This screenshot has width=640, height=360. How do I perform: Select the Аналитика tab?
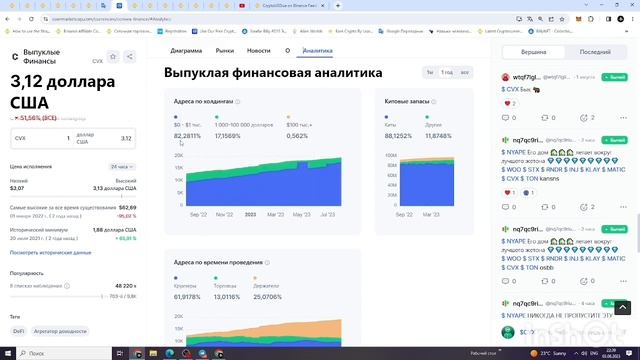[318, 51]
